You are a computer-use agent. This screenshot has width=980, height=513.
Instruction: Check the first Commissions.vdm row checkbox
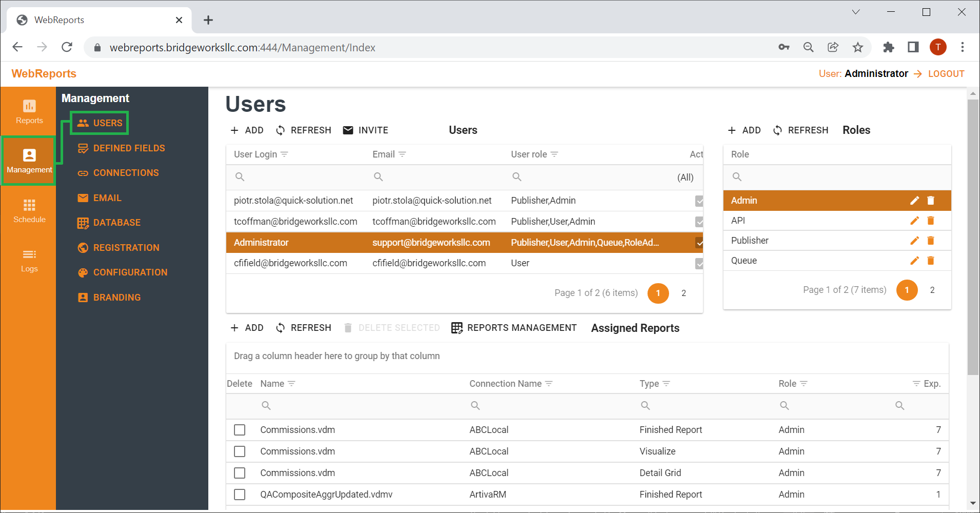(x=240, y=430)
